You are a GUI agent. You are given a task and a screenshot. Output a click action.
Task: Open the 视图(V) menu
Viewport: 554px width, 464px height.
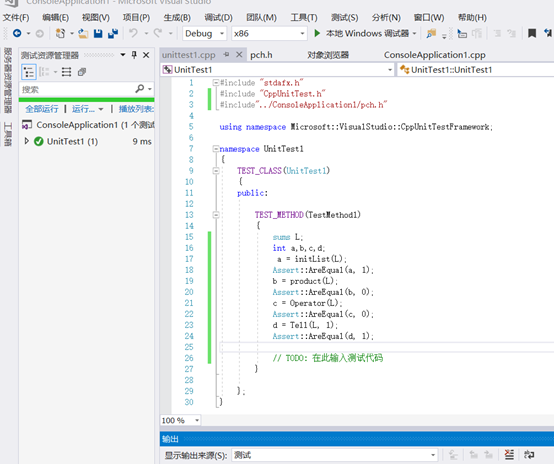[96, 17]
